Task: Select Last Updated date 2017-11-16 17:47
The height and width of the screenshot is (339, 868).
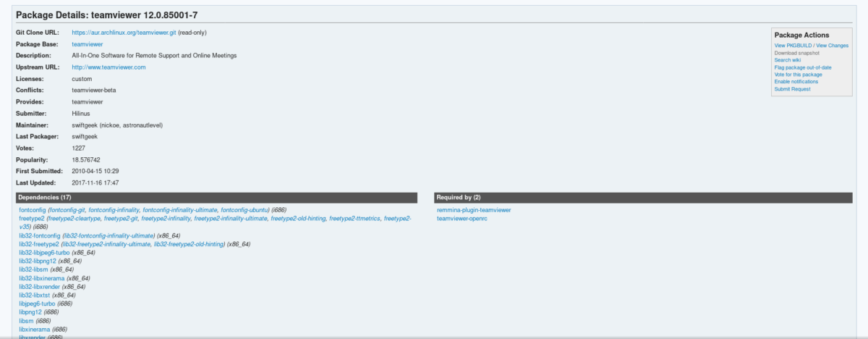Action: tap(95, 183)
